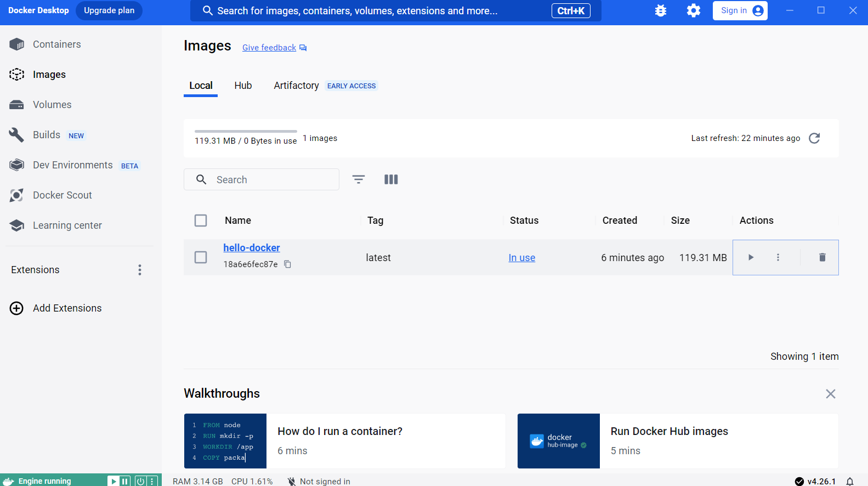This screenshot has width=868, height=486.
Task: Open the Learning center graduation cap icon
Action: 17,225
